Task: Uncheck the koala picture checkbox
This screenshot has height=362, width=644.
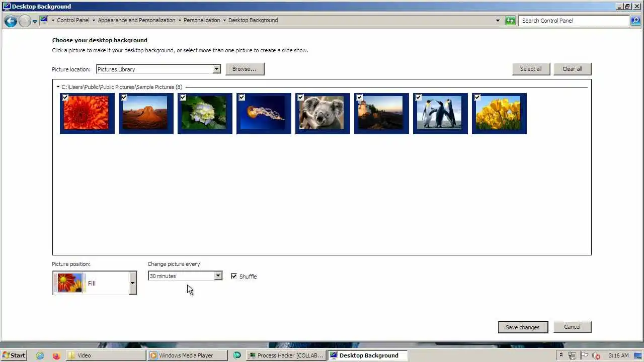Action: [x=300, y=98]
